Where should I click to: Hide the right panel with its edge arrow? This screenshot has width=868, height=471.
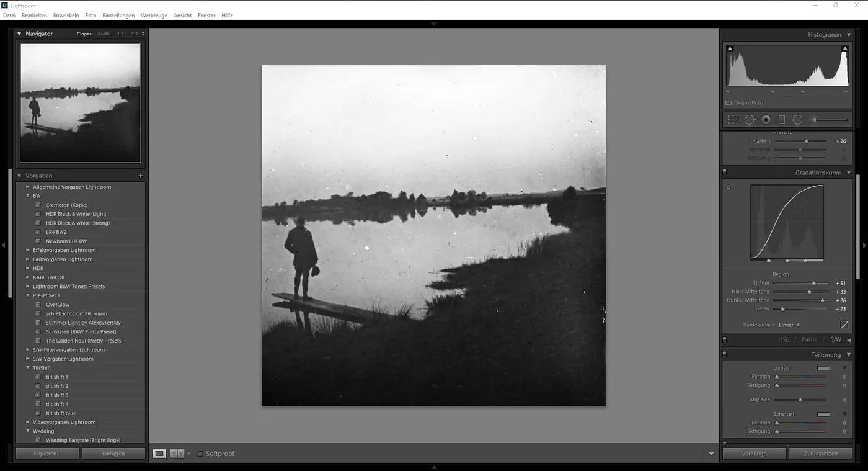(864, 245)
